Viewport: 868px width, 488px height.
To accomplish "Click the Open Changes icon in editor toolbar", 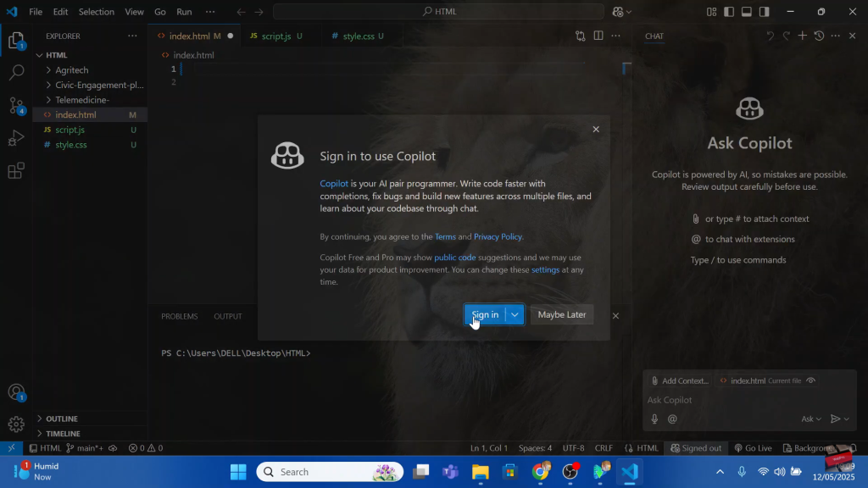I will [580, 36].
